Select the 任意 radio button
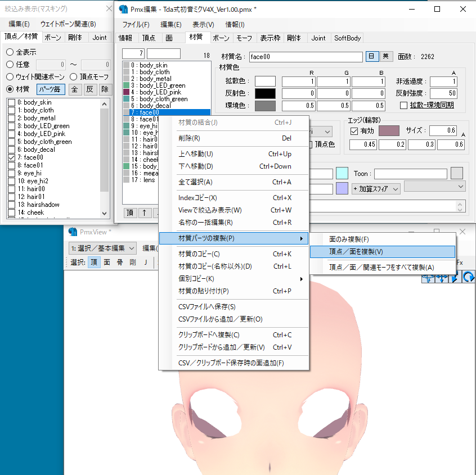The height and width of the screenshot is (475, 476). click(x=10, y=64)
